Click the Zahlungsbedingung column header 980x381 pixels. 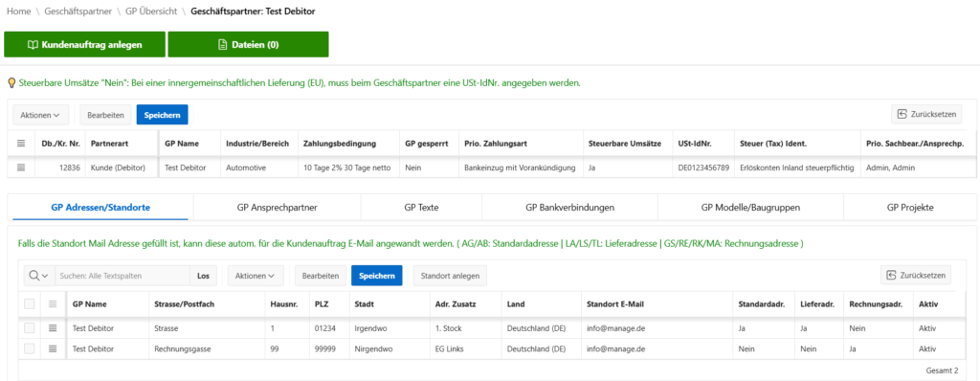[340, 144]
